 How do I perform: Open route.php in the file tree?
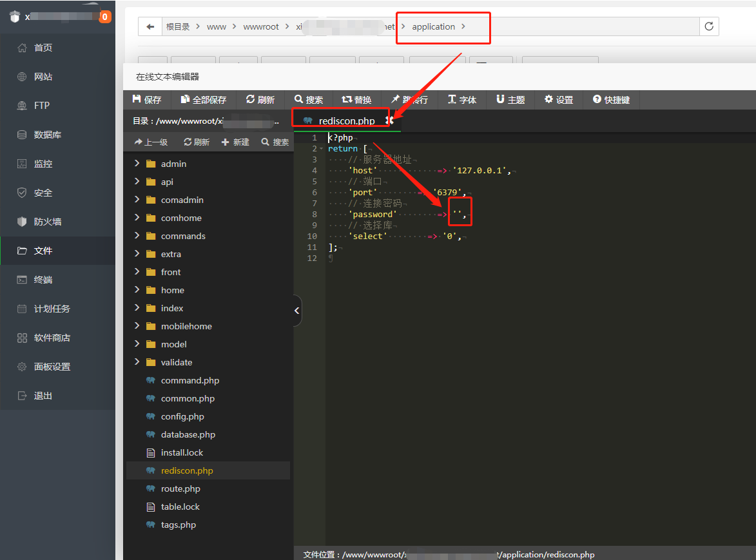pos(180,488)
